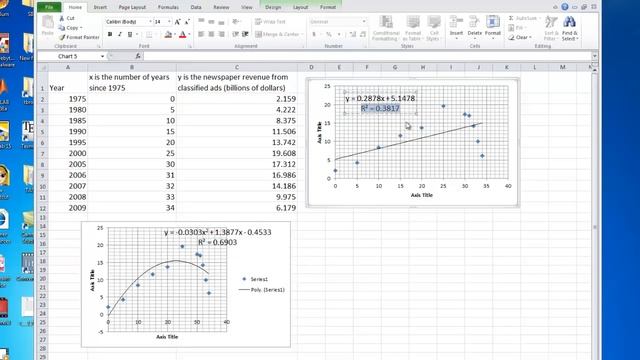Switch to the Page Layout tab
This screenshot has width=640, height=360.
pos(132,7)
